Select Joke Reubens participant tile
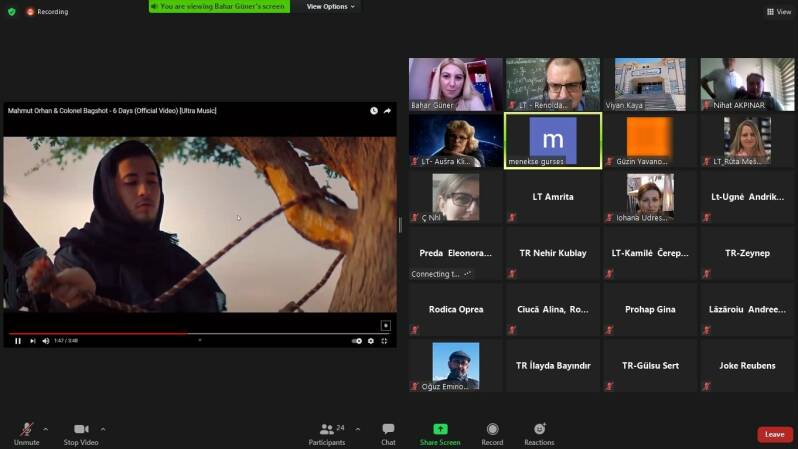The height and width of the screenshot is (449, 798). pyautogui.click(x=747, y=366)
